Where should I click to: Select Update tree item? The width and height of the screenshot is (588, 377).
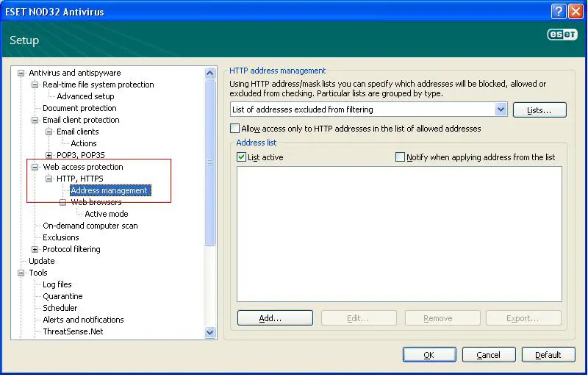coord(42,261)
